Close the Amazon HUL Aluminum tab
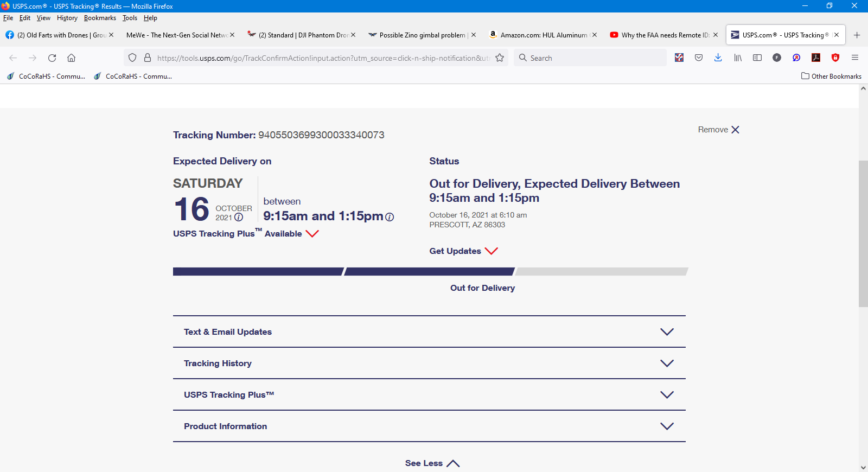The image size is (868, 472). coord(595,35)
